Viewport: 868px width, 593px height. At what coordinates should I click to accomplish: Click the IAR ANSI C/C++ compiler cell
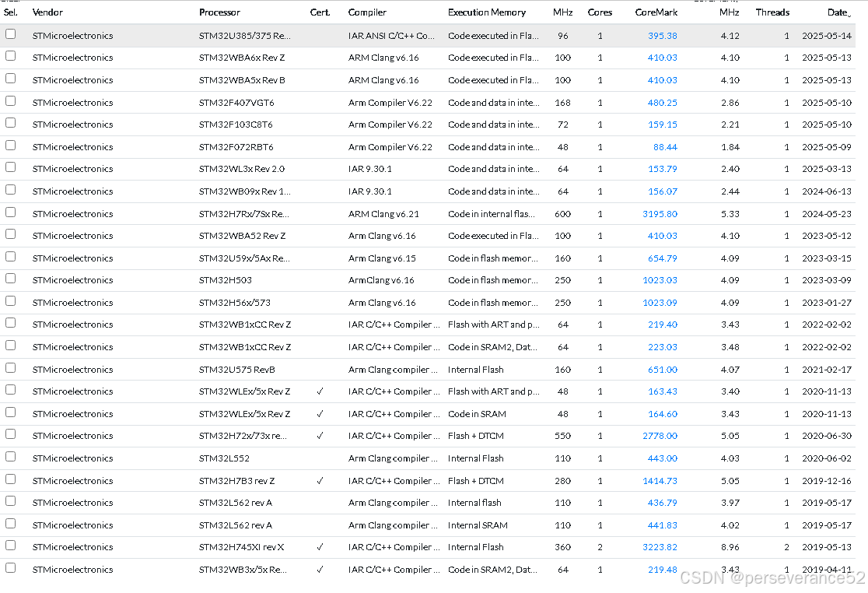(391, 36)
